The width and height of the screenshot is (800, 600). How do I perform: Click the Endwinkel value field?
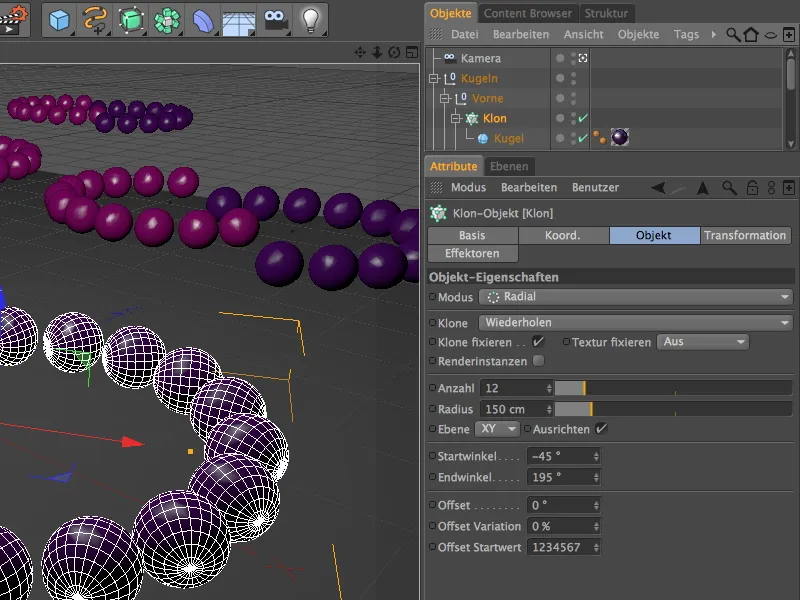coord(563,477)
